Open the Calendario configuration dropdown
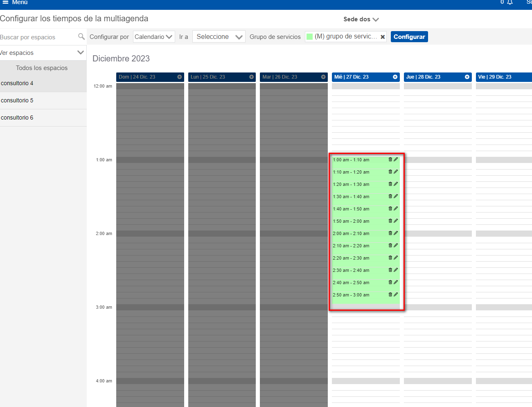Image resolution: width=532 pixels, height=407 pixels. [154, 36]
